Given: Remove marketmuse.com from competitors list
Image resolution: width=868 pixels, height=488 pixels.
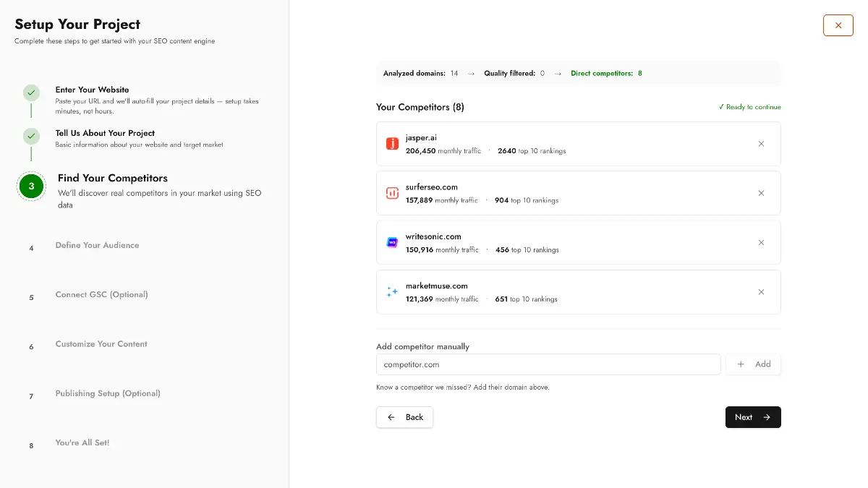Looking at the screenshot, I should pyautogui.click(x=761, y=292).
